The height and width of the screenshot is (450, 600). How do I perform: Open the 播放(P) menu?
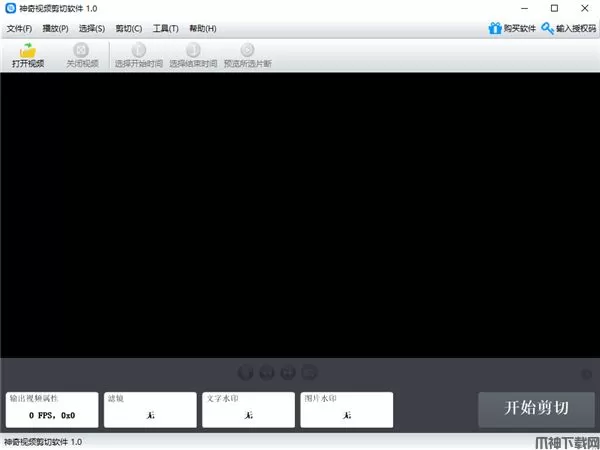tap(55, 28)
